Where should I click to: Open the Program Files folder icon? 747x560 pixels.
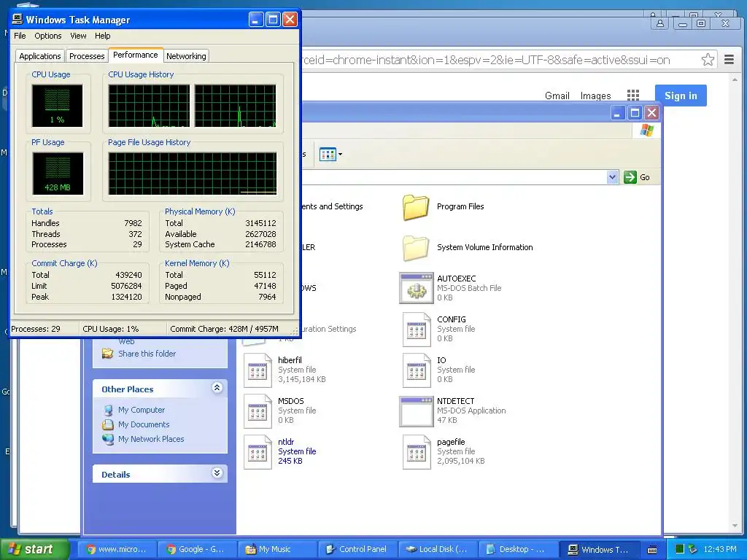pyautogui.click(x=415, y=208)
